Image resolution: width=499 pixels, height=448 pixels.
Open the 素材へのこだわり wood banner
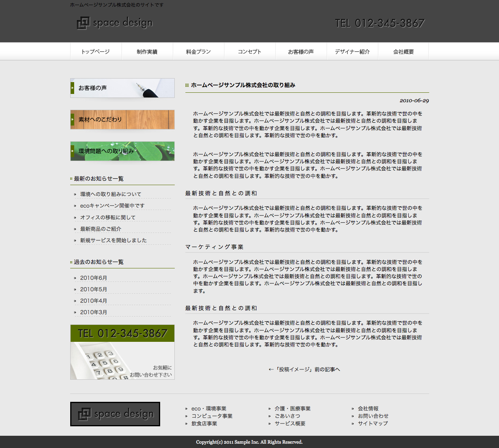(x=122, y=120)
